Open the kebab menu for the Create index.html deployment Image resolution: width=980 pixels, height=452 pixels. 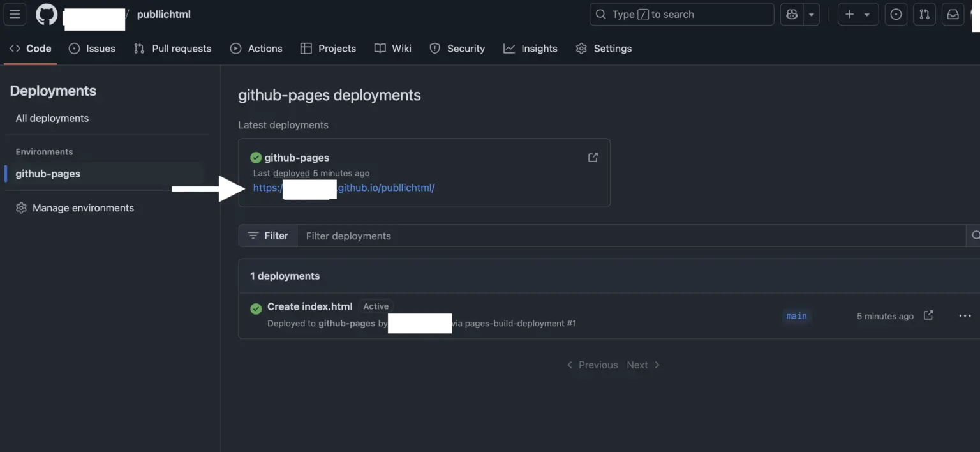coord(965,315)
